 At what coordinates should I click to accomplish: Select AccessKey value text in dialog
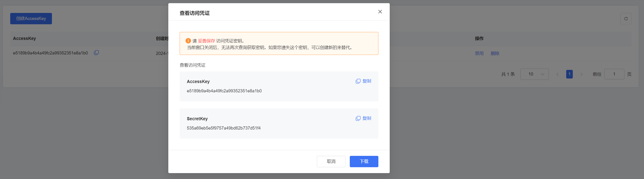tap(224, 91)
